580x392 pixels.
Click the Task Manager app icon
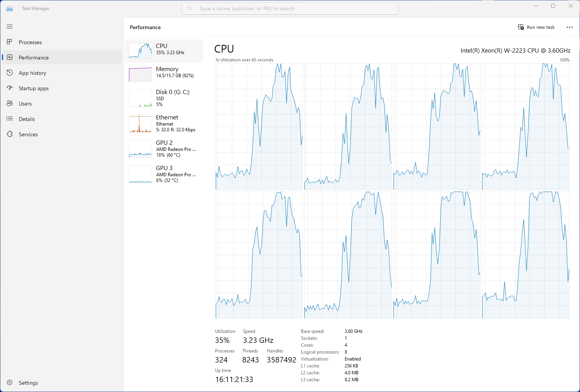[10, 8]
